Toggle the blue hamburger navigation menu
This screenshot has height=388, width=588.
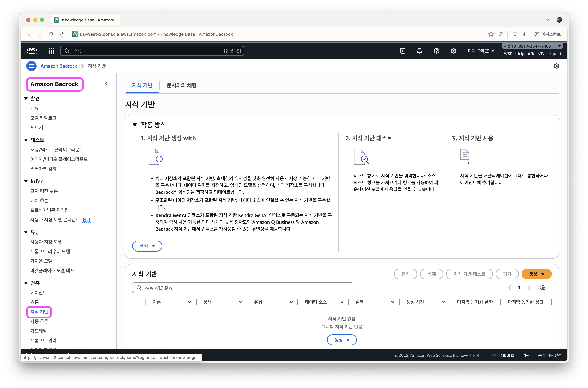coord(31,66)
